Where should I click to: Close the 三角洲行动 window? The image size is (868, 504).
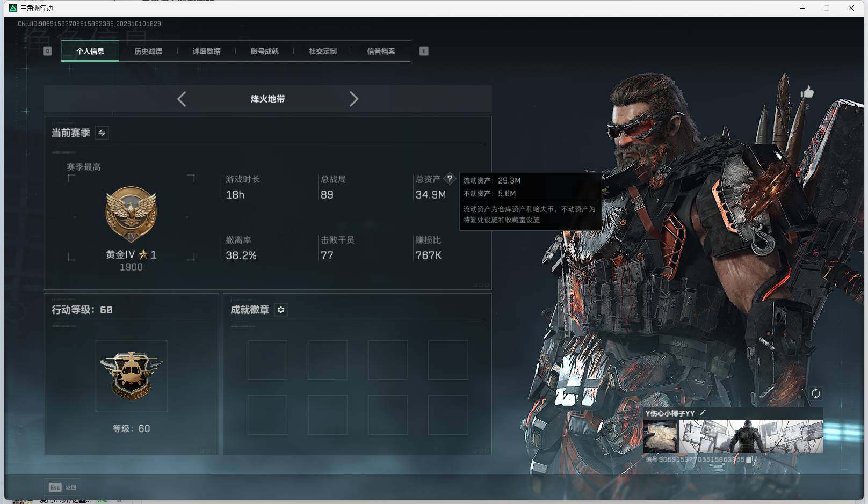pyautogui.click(x=851, y=8)
